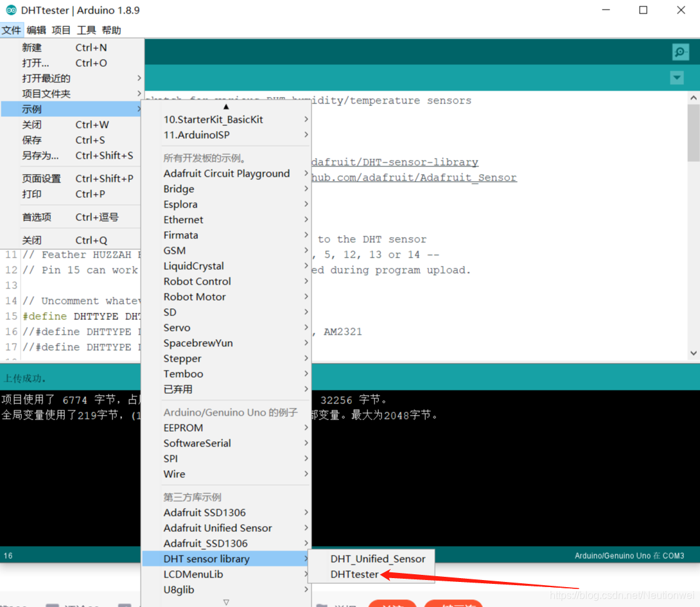Open LCDMenuLib examples submenu

(x=226, y=574)
